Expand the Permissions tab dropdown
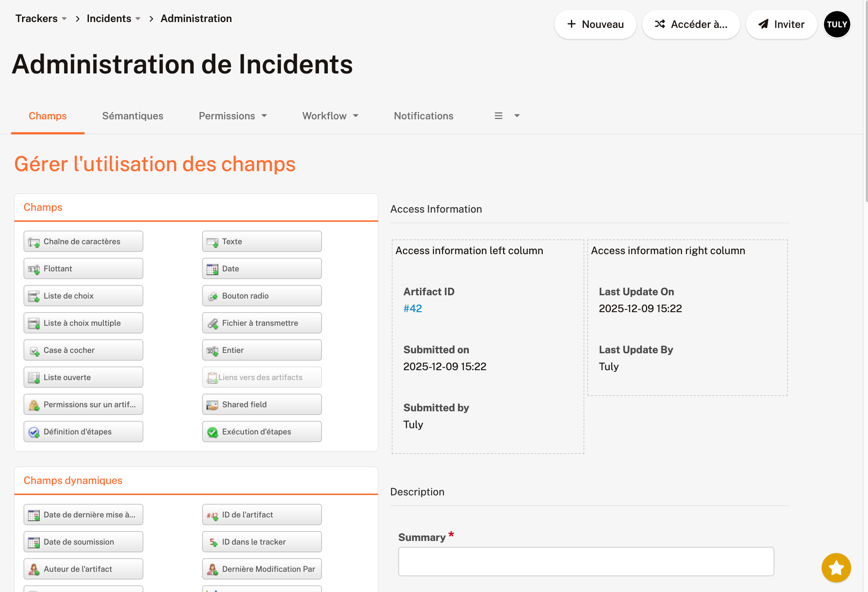The height and width of the screenshot is (592, 868). pyautogui.click(x=264, y=116)
